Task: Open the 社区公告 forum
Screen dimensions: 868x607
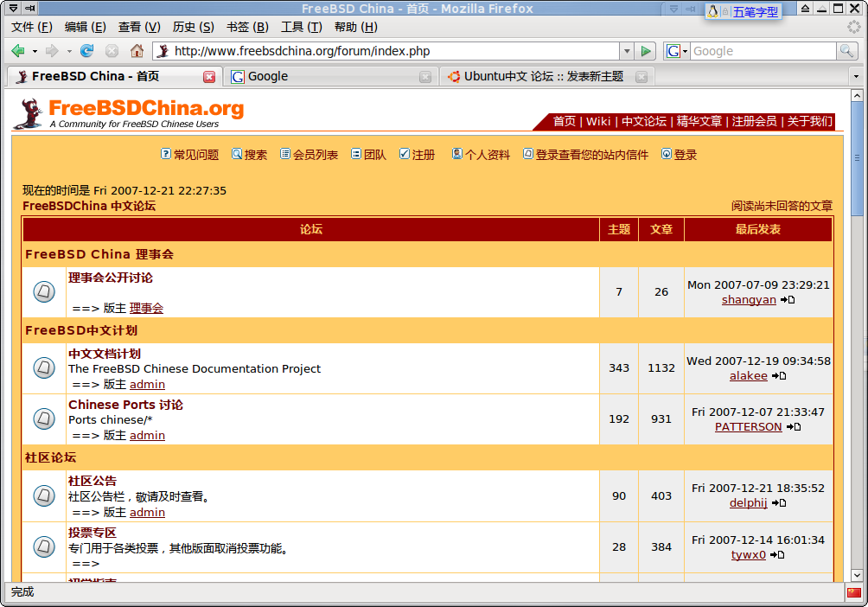Action: (93, 481)
